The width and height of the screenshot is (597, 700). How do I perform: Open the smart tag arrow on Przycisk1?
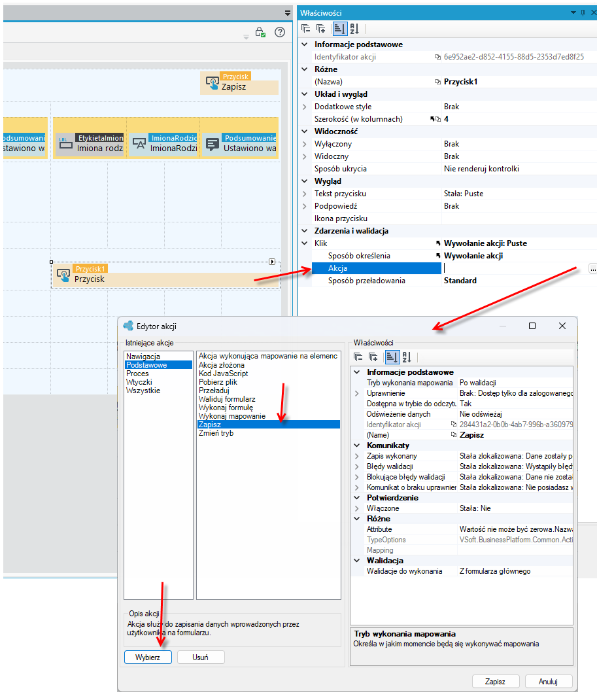point(272,262)
